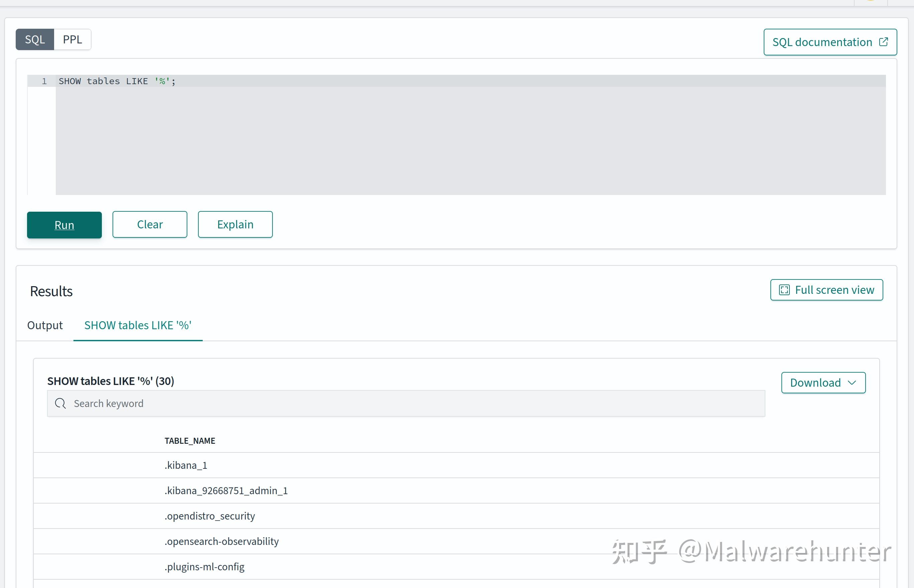Screen dimensions: 914x588
Task: Switch to the Output tab
Action: (45, 325)
